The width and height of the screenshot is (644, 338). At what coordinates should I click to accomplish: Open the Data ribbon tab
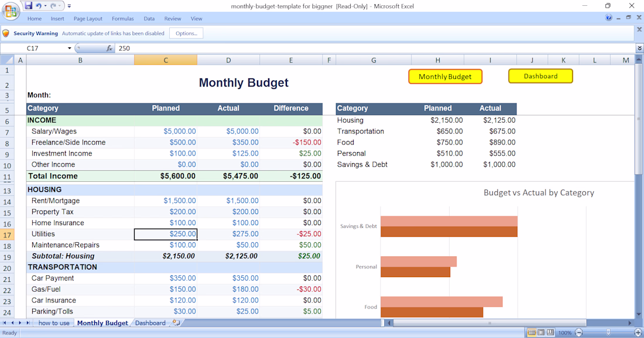click(x=149, y=19)
